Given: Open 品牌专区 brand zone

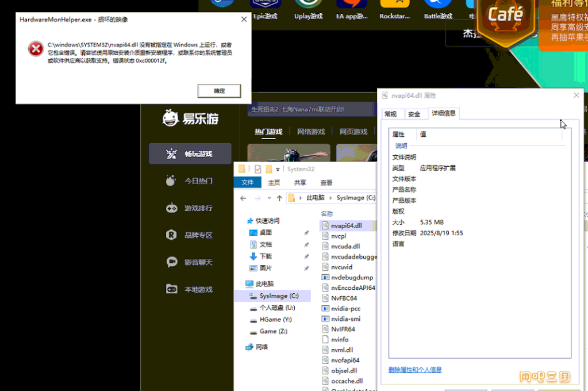Looking at the screenshot, I should (x=190, y=235).
